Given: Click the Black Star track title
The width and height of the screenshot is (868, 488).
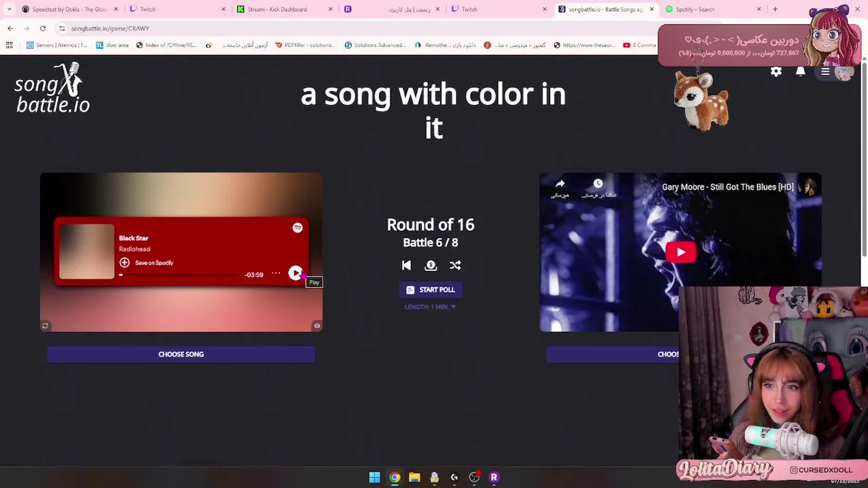Looking at the screenshot, I should click(x=134, y=238).
